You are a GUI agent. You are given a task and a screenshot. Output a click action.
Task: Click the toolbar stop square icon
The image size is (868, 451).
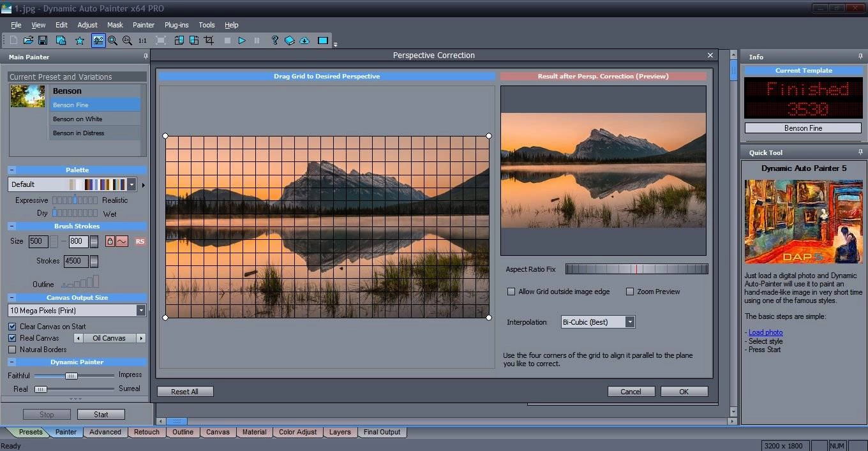coord(227,40)
